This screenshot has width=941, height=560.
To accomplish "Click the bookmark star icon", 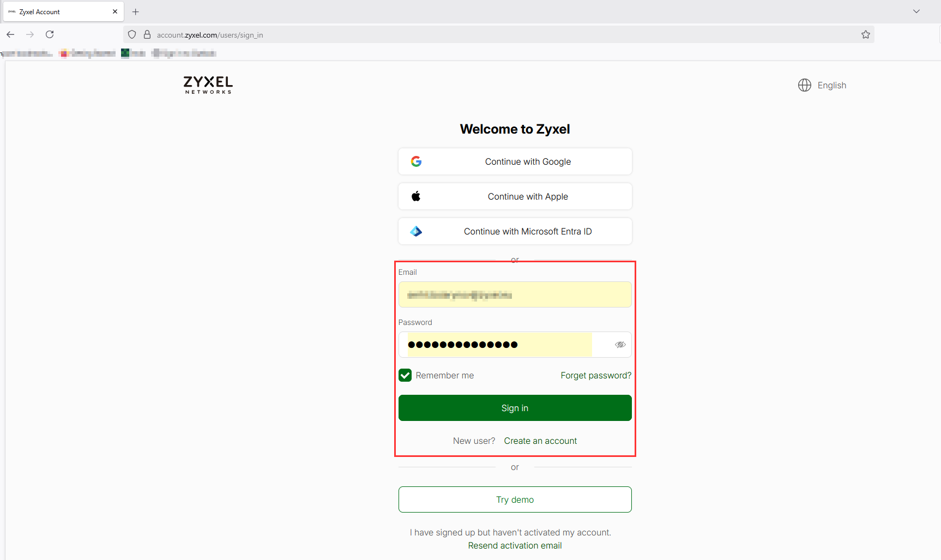I will click(x=865, y=35).
